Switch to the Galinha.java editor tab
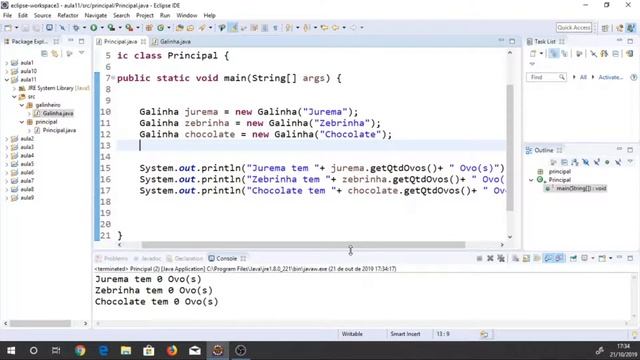The height and width of the screenshot is (360, 640). click(175, 42)
